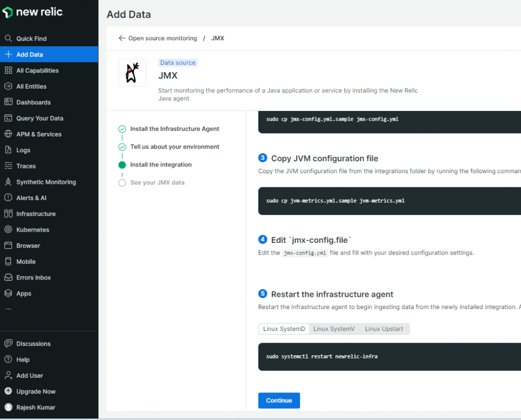Go back using Open source monitoring arrow

click(x=122, y=38)
